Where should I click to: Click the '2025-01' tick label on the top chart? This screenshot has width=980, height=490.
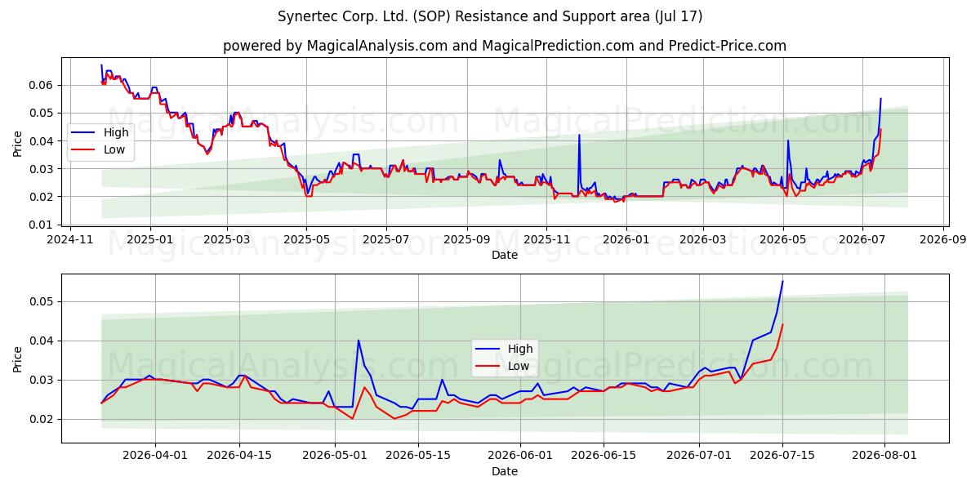pyautogui.click(x=149, y=239)
